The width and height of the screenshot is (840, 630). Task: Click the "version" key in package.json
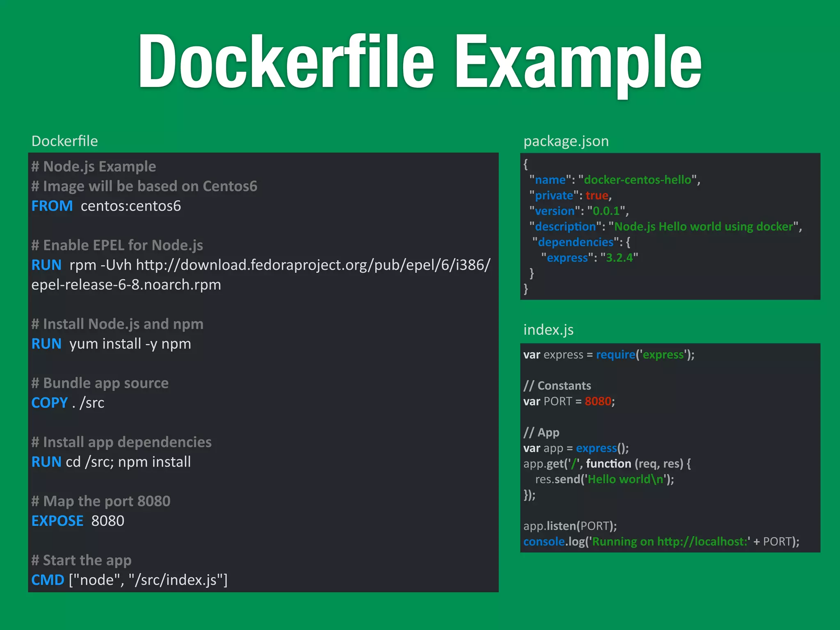[555, 211]
